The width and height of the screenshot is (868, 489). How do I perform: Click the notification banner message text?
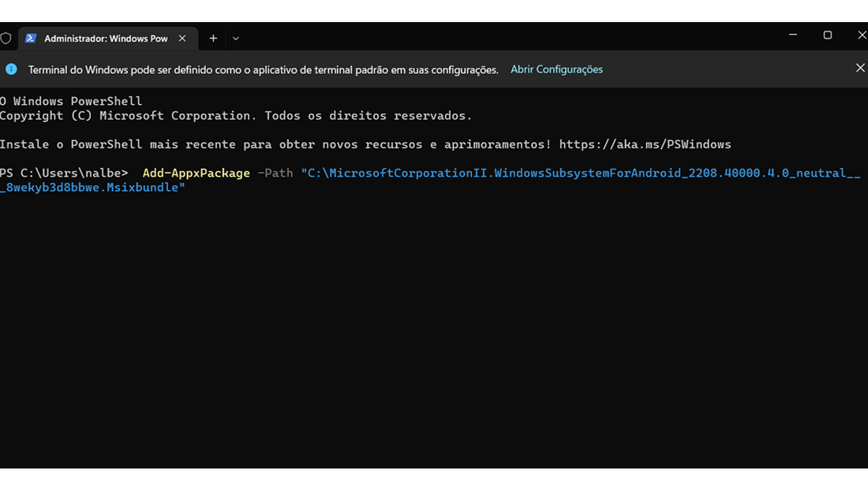[x=264, y=69]
